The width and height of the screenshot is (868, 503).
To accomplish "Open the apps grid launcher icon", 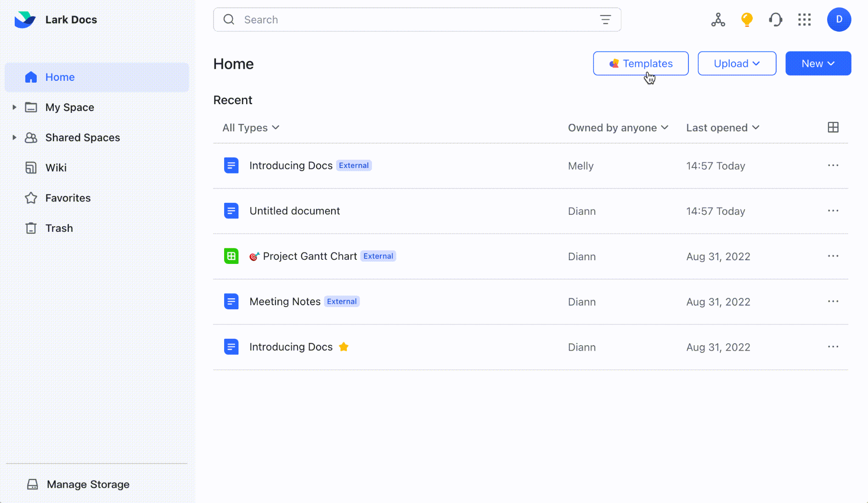I will coord(804,20).
